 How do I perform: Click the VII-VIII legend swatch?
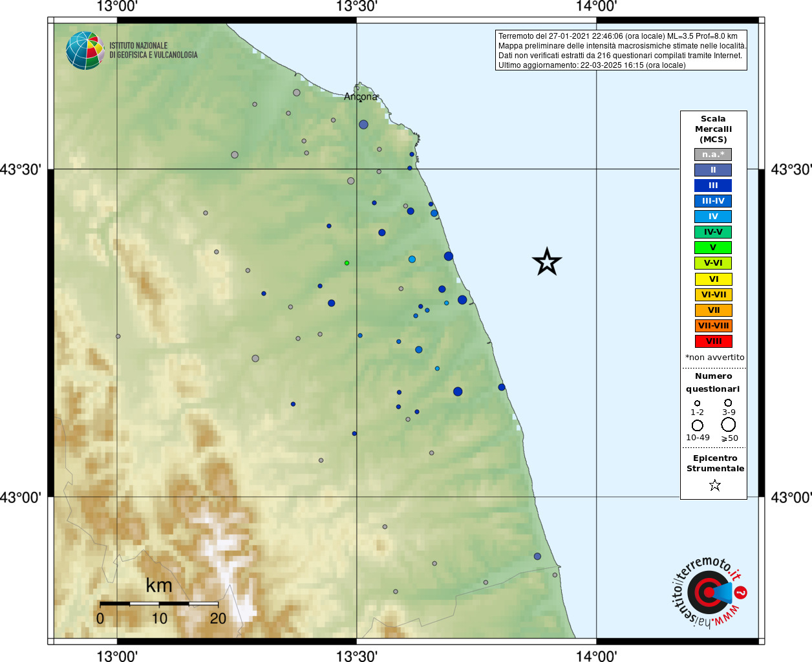713,326
